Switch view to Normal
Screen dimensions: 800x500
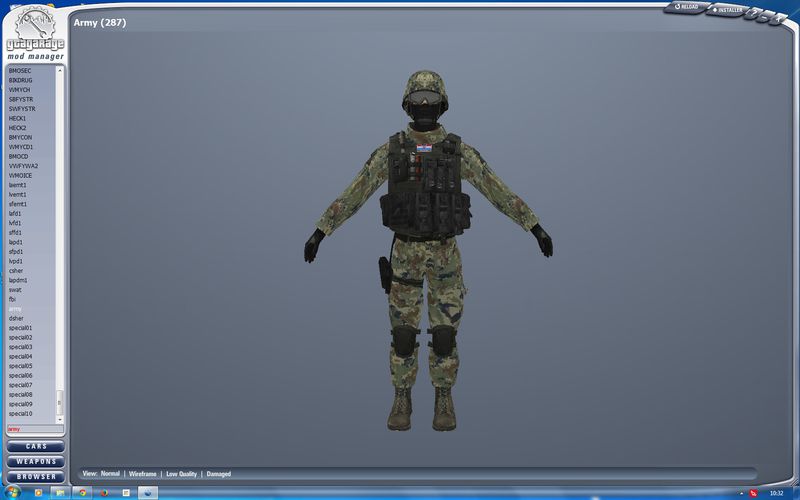point(110,474)
